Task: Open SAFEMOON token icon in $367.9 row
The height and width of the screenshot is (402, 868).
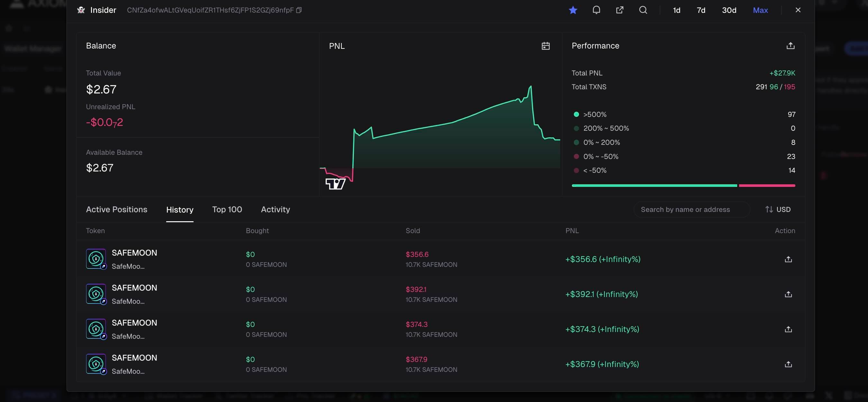Action: (96, 364)
